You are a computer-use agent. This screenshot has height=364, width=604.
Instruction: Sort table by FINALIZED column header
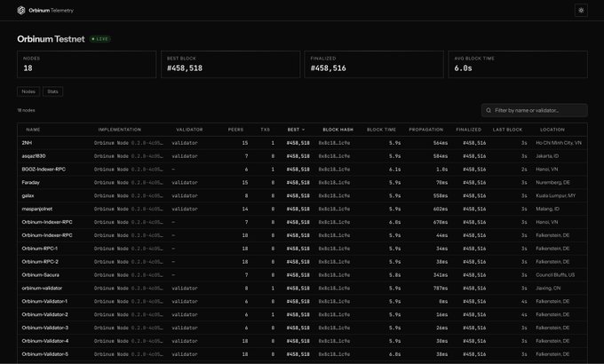pyautogui.click(x=468, y=130)
